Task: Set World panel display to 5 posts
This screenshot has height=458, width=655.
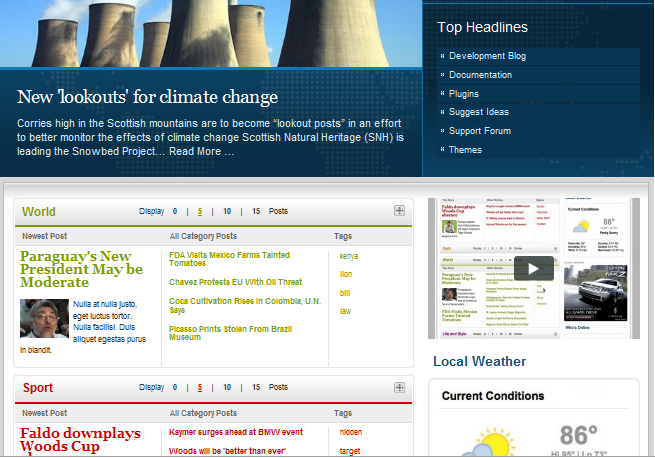Action: 200,211
